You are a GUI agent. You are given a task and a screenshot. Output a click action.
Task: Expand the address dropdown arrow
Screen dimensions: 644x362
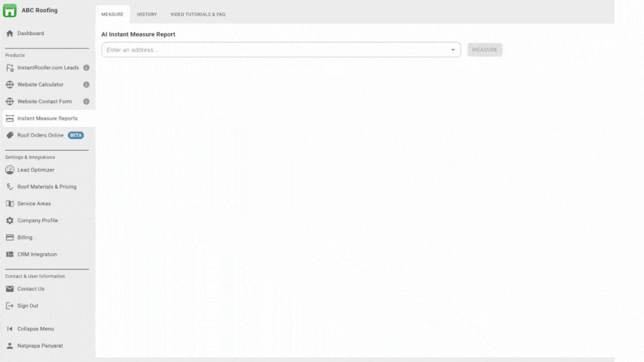pos(453,50)
